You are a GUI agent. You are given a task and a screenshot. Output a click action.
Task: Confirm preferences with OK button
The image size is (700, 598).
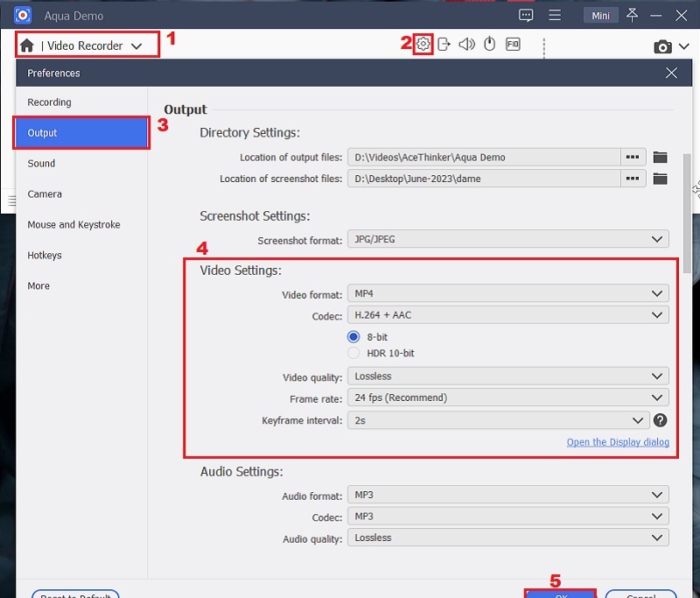561,594
